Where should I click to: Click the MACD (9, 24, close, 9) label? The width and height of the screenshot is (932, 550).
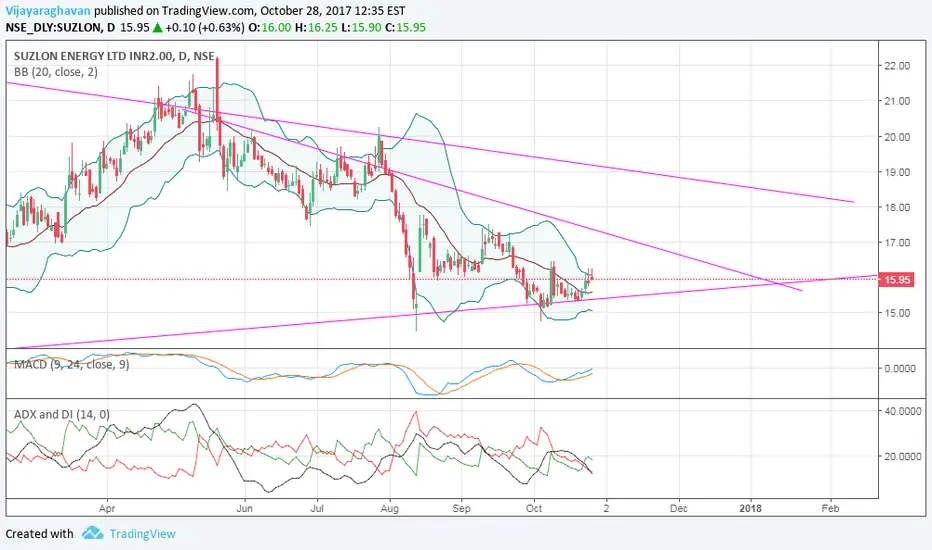(x=71, y=364)
